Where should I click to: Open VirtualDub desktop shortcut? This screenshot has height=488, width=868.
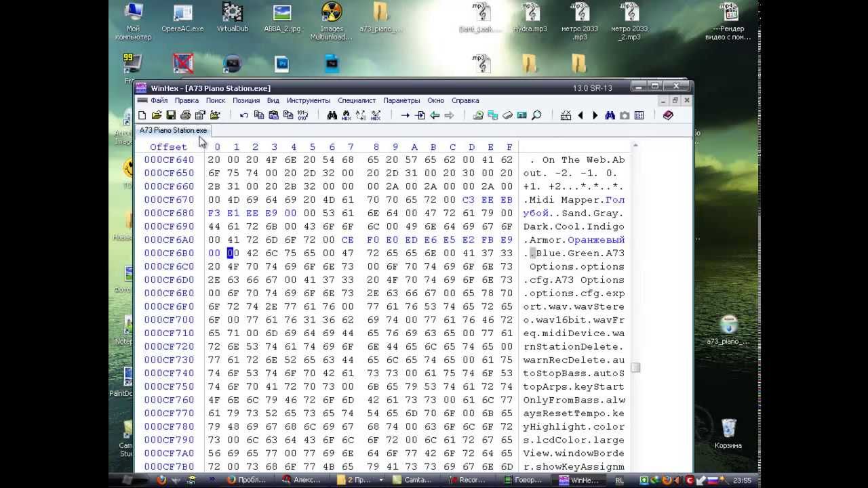[233, 19]
